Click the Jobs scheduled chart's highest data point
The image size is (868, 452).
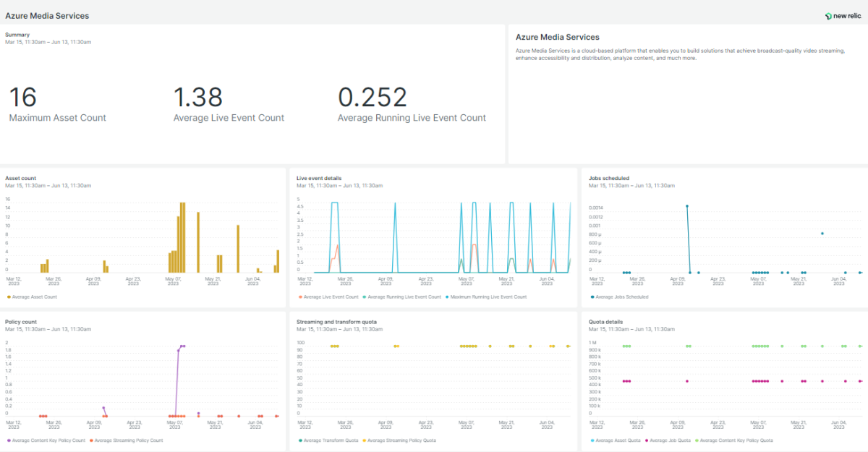(x=686, y=206)
